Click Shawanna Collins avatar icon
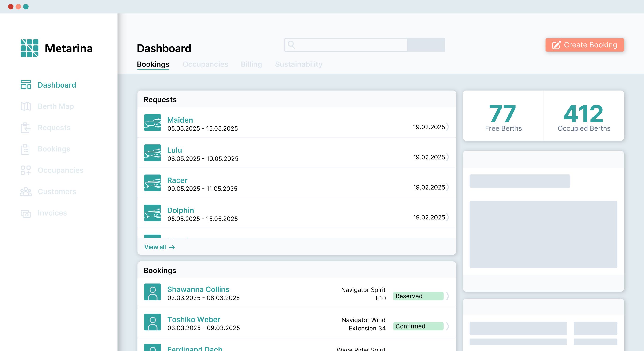Screen dimensions: 644x351 click(152, 292)
